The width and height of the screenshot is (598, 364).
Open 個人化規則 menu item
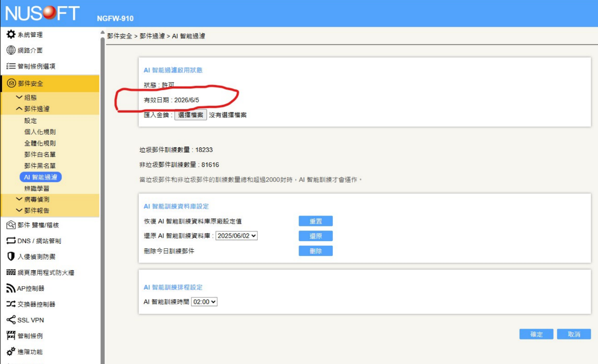40,132
